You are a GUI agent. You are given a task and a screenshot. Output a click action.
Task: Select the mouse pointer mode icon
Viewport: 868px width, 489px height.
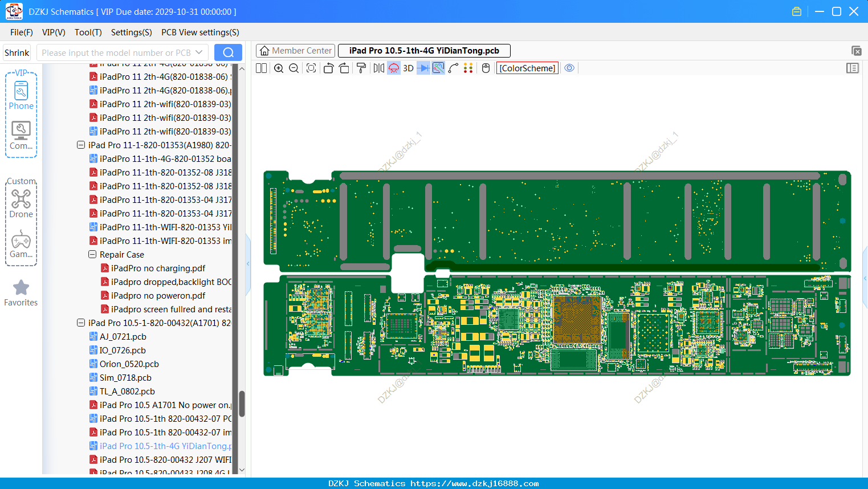tap(486, 68)
